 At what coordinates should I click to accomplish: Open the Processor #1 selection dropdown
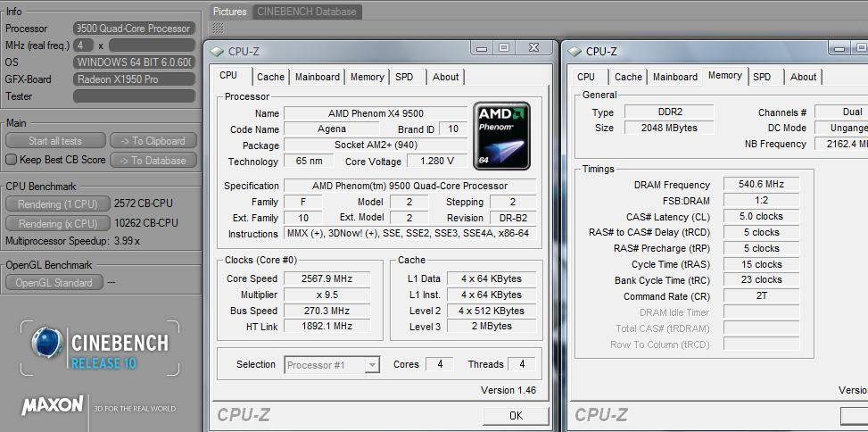(373, 365)
